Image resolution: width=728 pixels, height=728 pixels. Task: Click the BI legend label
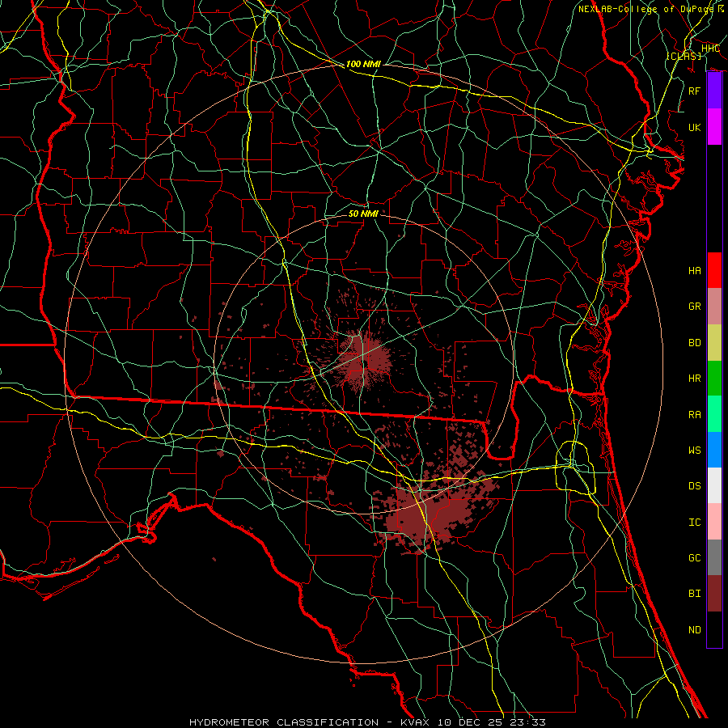695,594
